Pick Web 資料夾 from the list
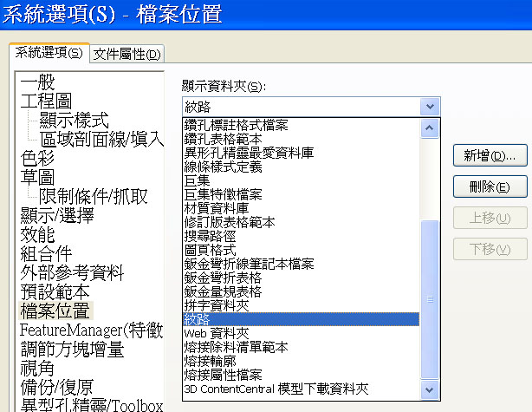 301,333
